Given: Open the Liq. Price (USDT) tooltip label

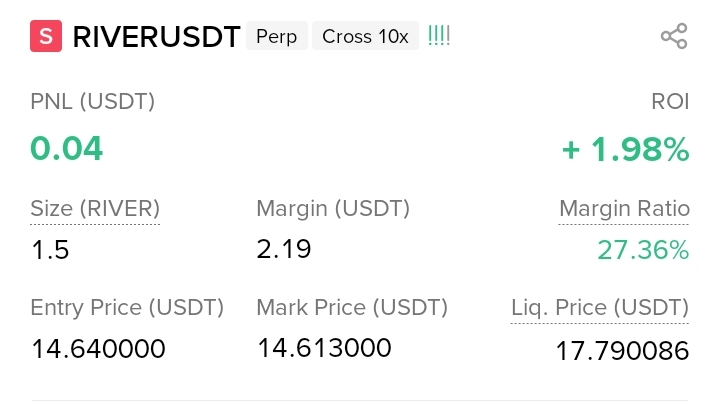Looking at the screenshot, I should pos(600,308).
